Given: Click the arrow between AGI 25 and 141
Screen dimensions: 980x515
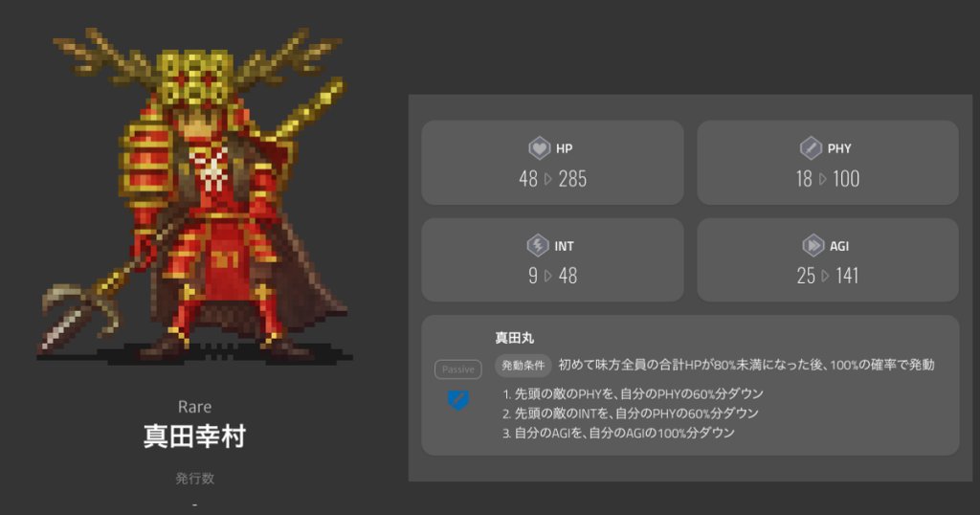Looking at the screenshot, I should (x=825, y=276).
